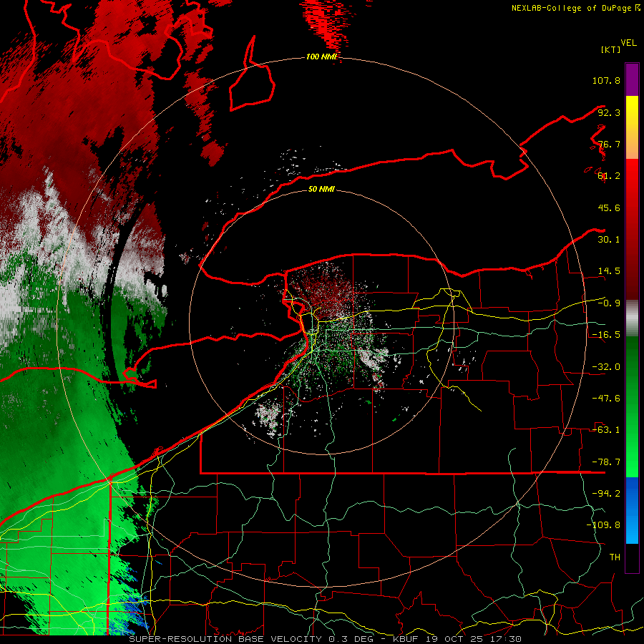This screenshot has height=644, width=644.
Task: Select the 30.1 legend value
Action: [609, 240]
